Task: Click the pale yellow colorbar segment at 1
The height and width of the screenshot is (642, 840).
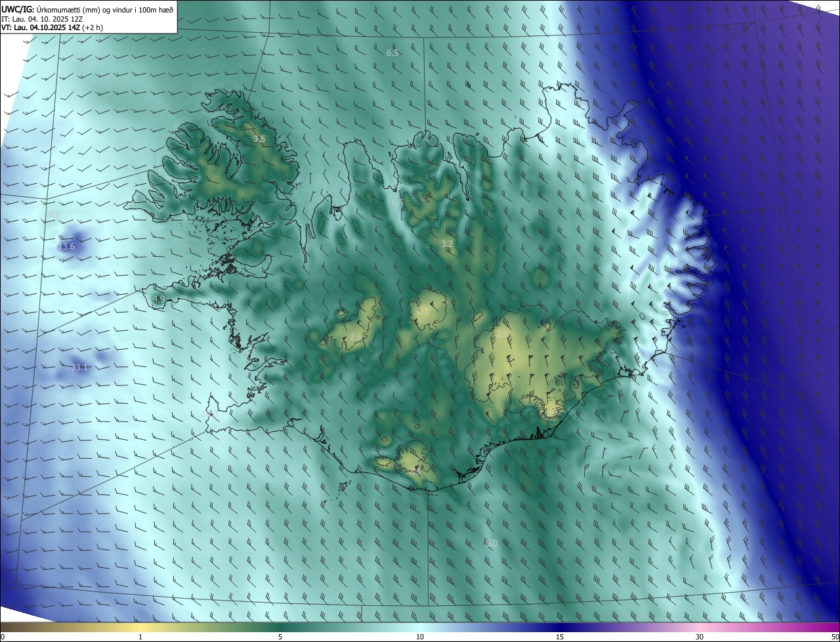Action: [x=140, y=627]
